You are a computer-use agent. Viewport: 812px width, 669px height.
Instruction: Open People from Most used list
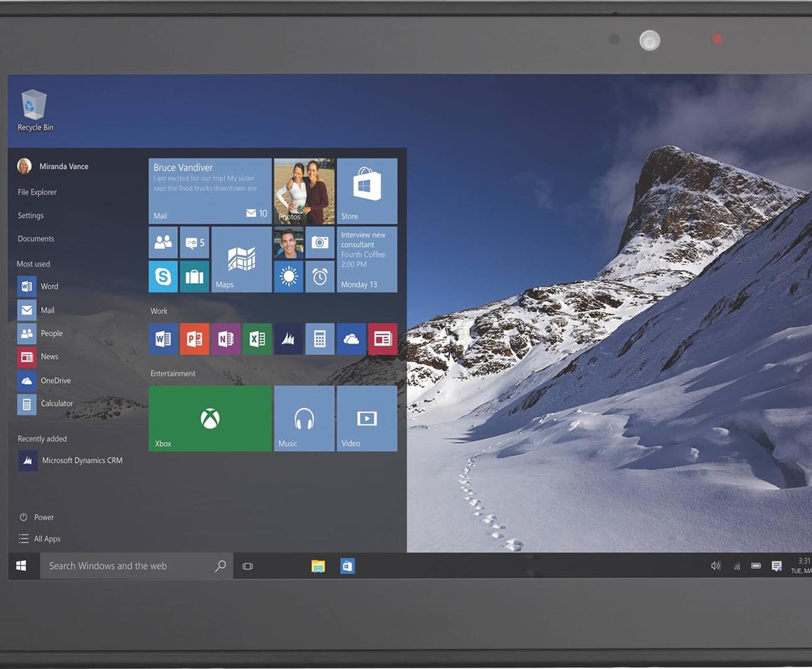[40, 334]
